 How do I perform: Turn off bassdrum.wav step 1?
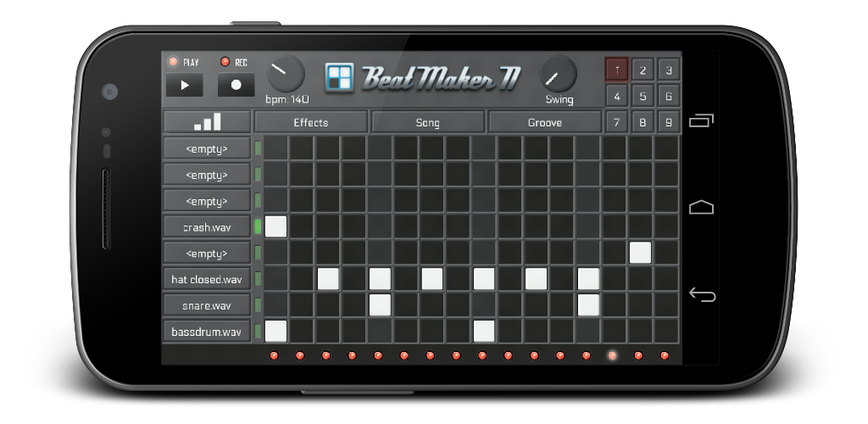tap(275, 332)
